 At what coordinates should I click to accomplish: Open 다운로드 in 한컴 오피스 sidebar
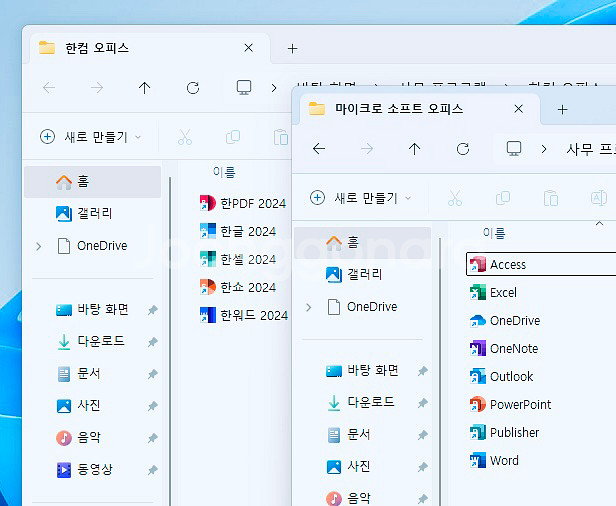[x=93, y=341]
